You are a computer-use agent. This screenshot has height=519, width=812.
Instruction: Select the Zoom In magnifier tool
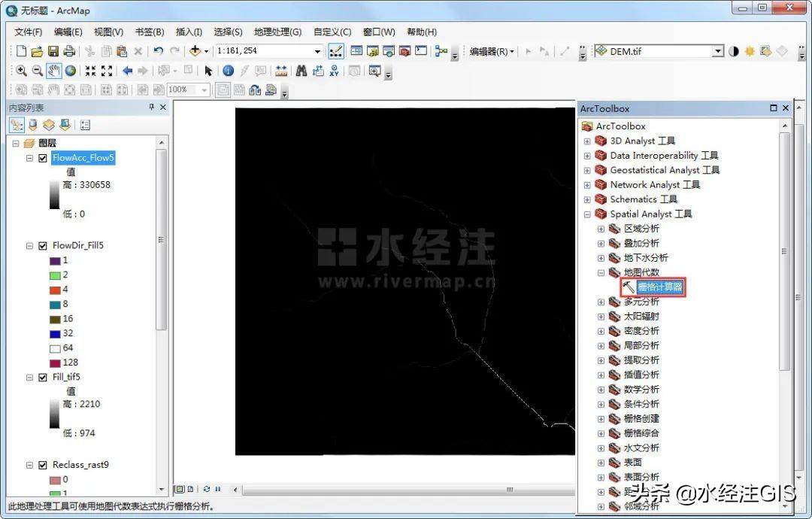pos(21,71)
